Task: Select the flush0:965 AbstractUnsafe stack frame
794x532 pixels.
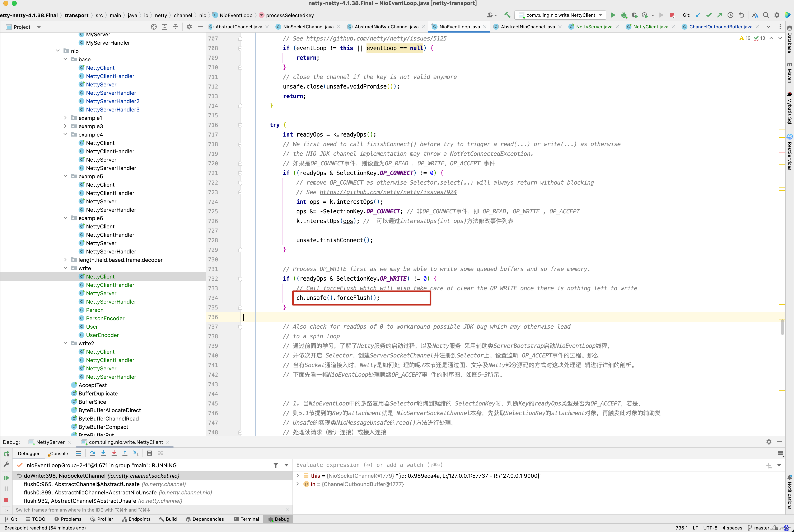Action: click(x=81, y=484)
